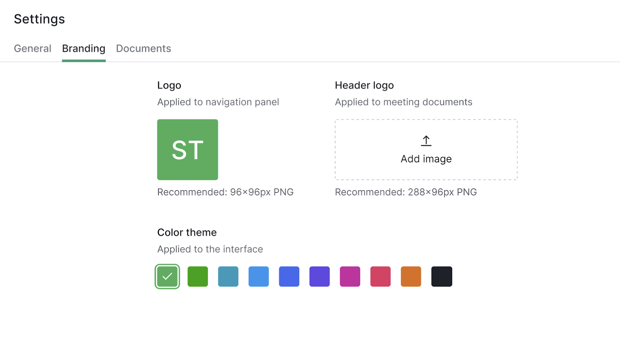The width and height of the screenshot is (620, 364).
Task: Choose the royal blue color swatch
Action: (x=289, y=276)
